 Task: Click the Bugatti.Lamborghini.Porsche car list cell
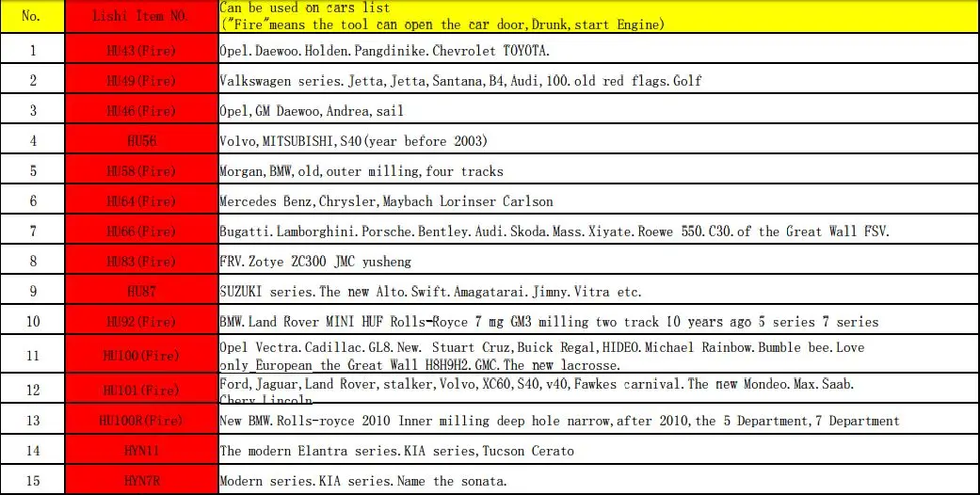click(x=599, y=229)
